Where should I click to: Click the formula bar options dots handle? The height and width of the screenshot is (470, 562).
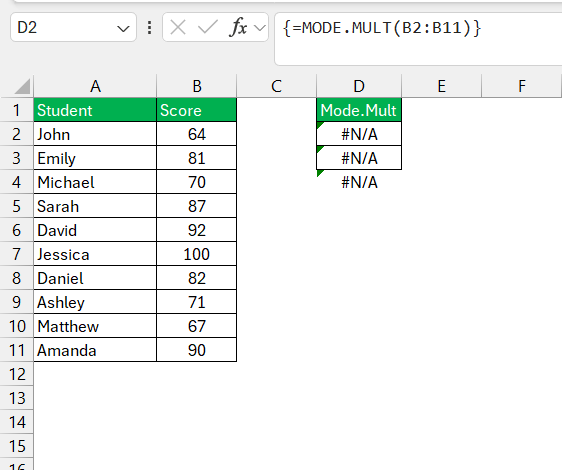point(149,28)
